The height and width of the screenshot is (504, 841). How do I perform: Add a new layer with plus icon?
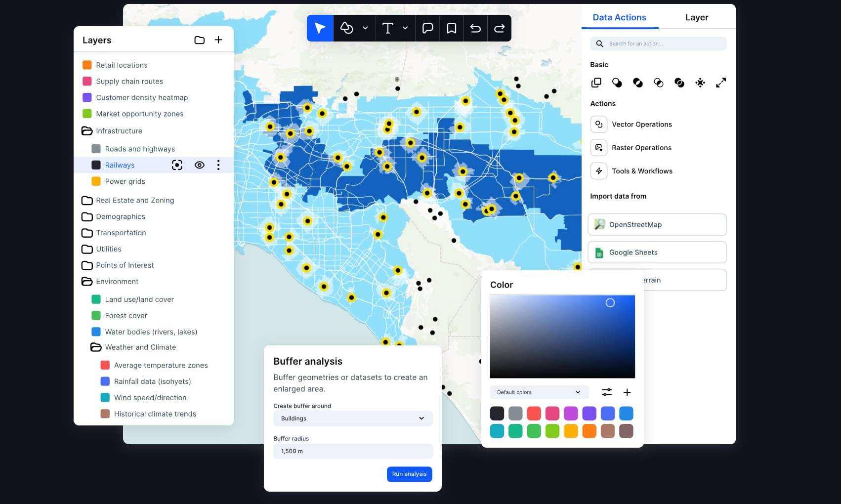(218, 40)
